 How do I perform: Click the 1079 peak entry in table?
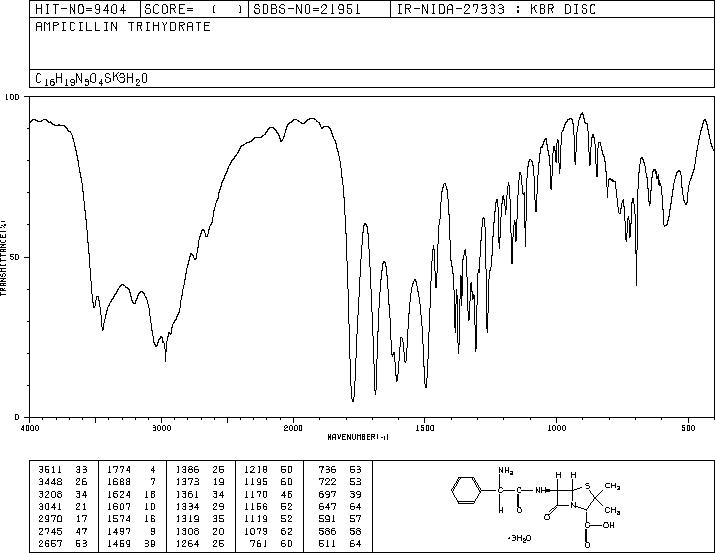pyautogui.click(x=269, y=531)
